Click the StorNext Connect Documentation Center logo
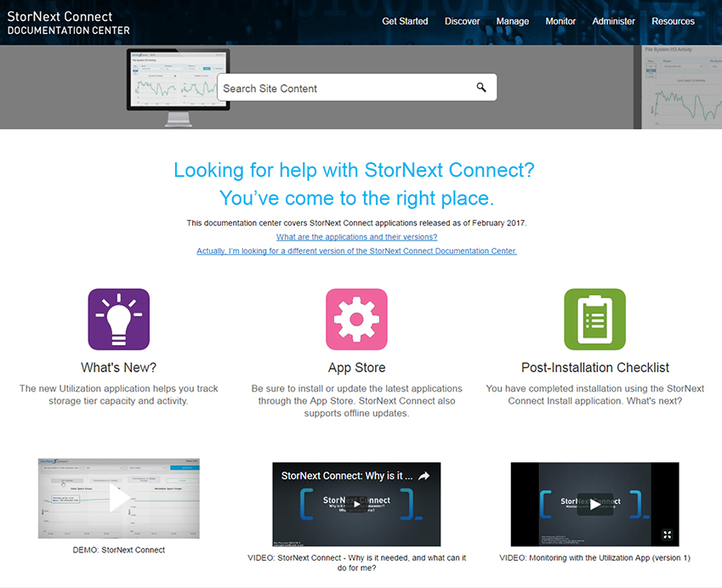 click(68, 23)
